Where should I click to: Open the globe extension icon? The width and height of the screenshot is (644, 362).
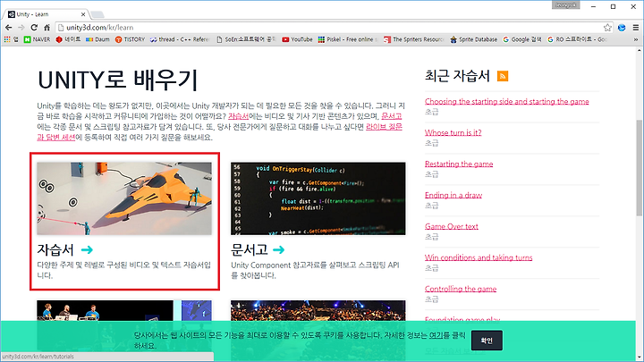pyautogui.click(x=622, y=28)
